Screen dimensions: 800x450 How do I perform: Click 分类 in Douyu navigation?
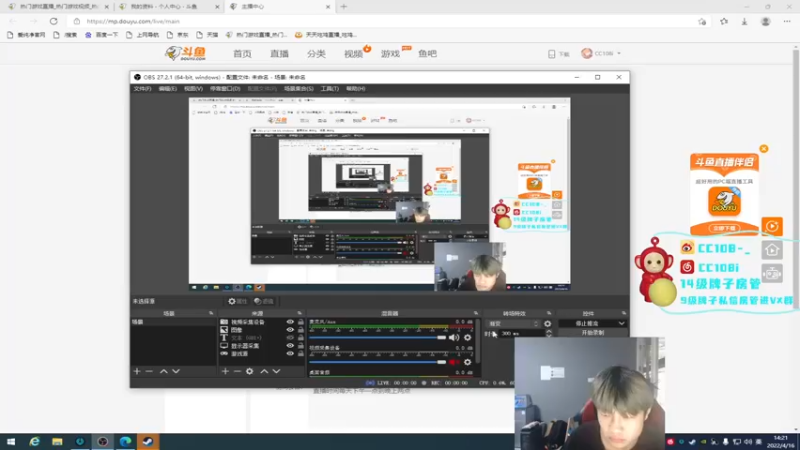click(316, 54)
